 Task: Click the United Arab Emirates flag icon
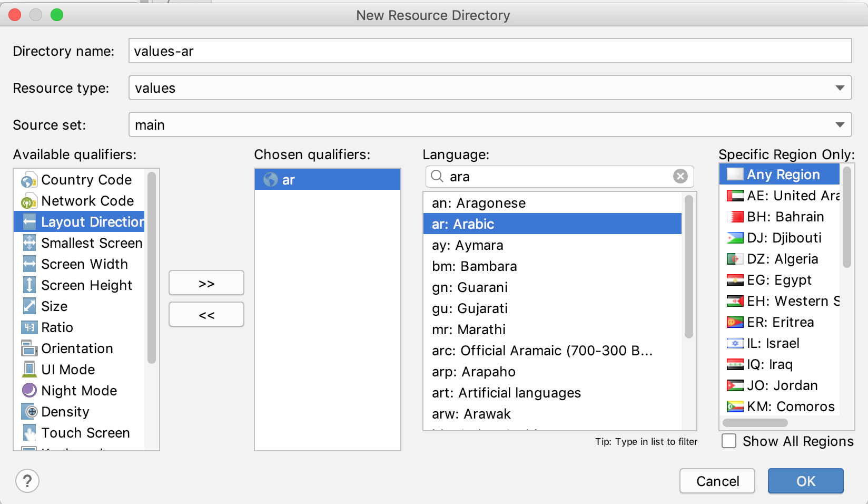(x=735, y=196)
